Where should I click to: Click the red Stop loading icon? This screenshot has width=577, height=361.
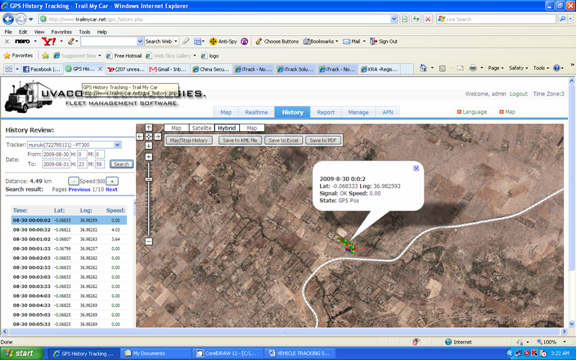428,19
